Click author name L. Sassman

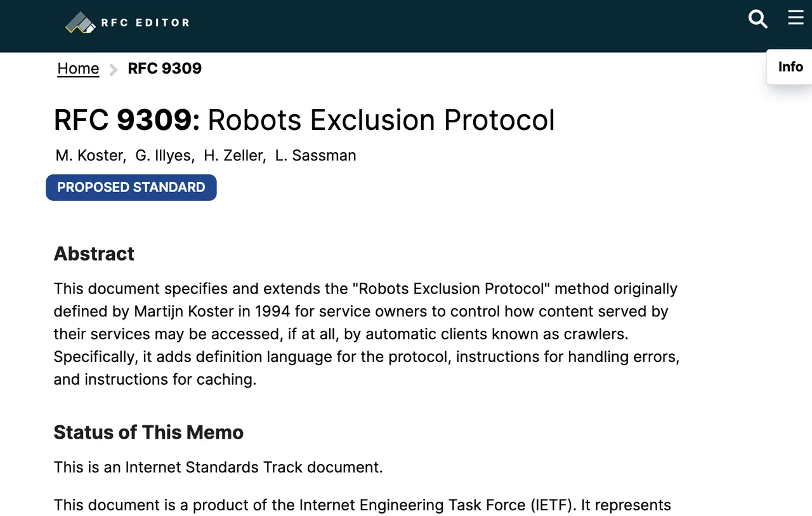coord(315,155)
